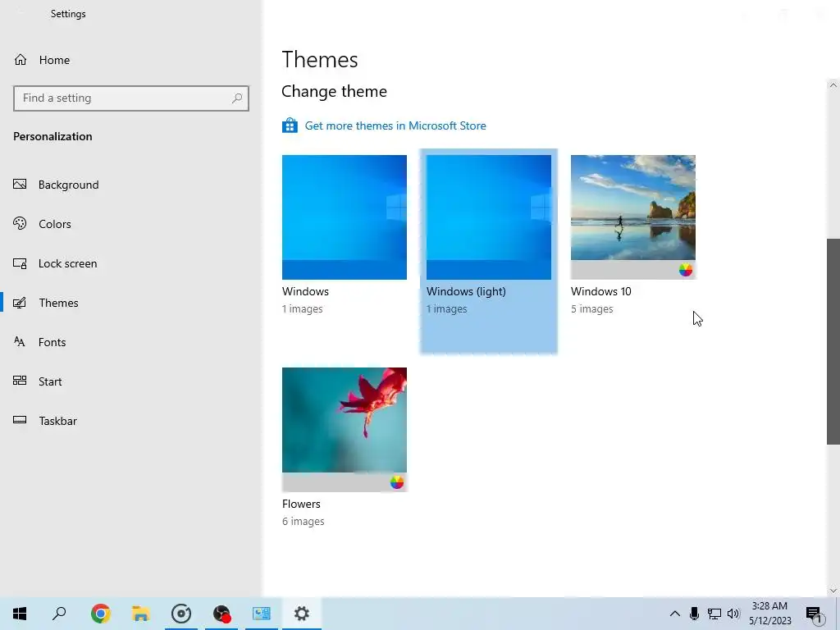Image resolution: width=840 pixels, height=630 pixels.
Task: Apply the Windows theme thumbnail
Action: tap(345, 217)
